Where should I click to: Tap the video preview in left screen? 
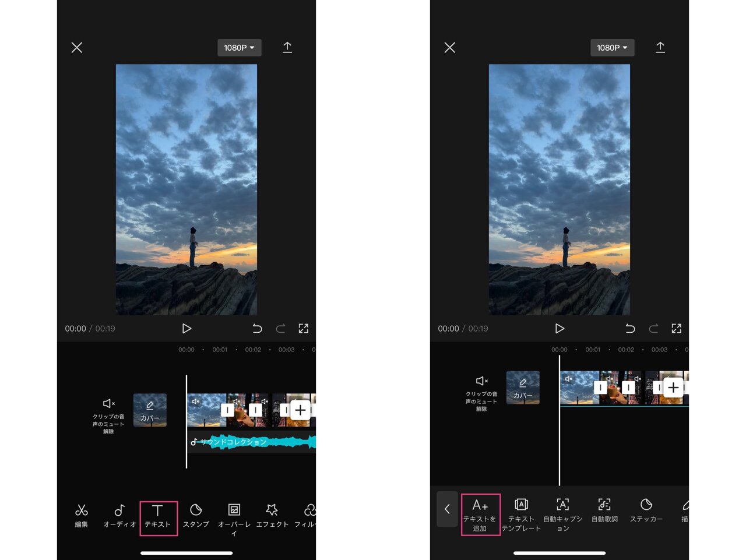186,189
